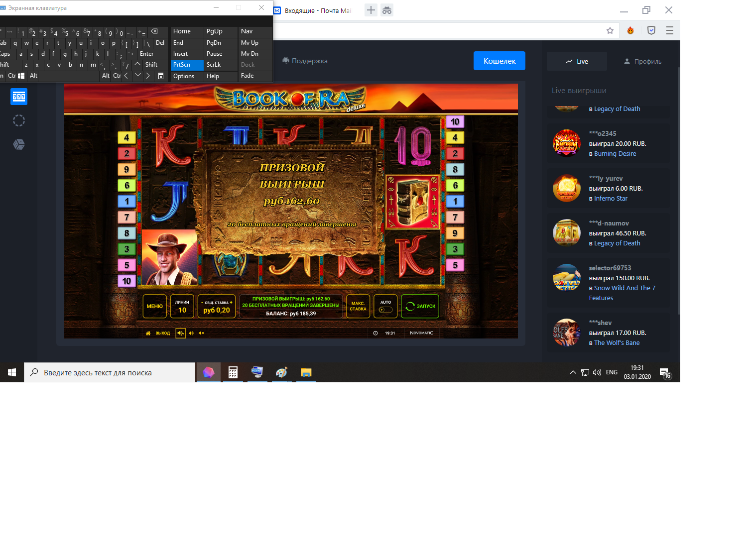Click the Mv Up key on on-screen keyboard
This screenshot has width=747, height=560.
click(x=255, y=43)
